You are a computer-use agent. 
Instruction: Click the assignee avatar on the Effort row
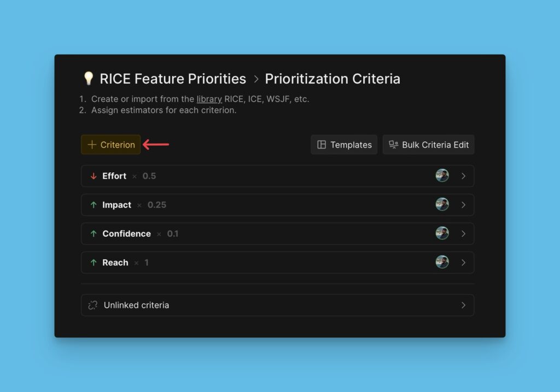(442, 175)
